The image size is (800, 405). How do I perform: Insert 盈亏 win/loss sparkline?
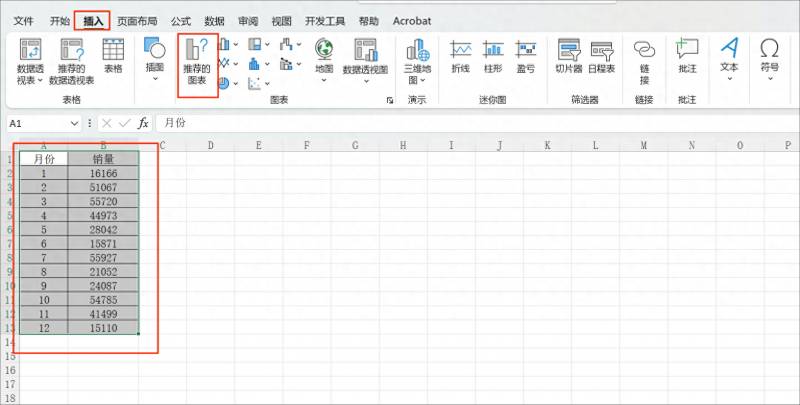click(x=526, y=56)
